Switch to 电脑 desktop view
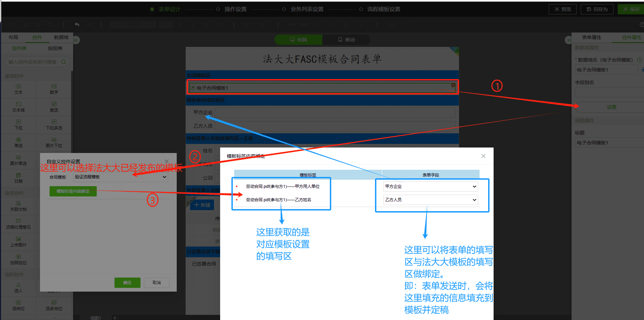The height and width of the screenshot is (320, 644). (298, 40)
